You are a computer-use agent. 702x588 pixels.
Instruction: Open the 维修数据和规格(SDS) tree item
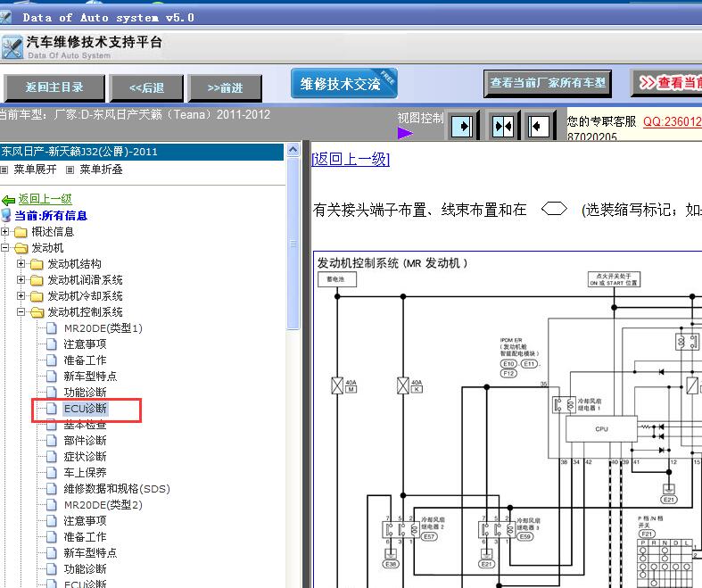(x=117, y=489)
